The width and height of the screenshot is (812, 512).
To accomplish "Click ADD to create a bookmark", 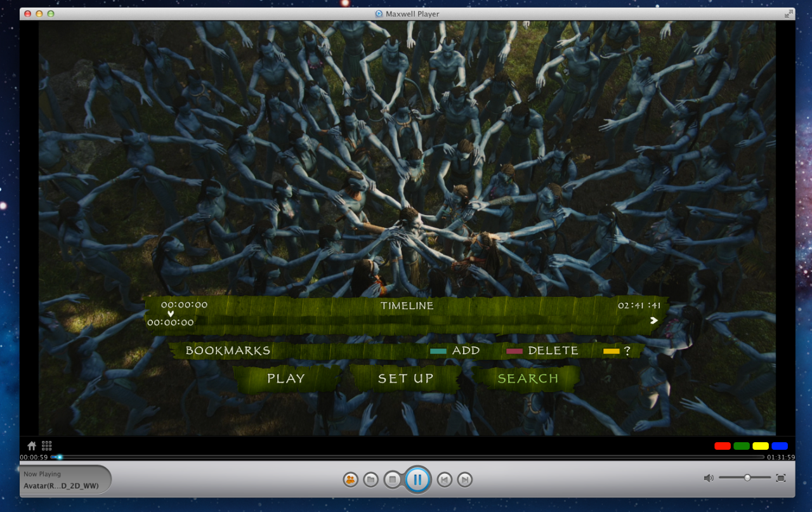I will coord(465,351).
